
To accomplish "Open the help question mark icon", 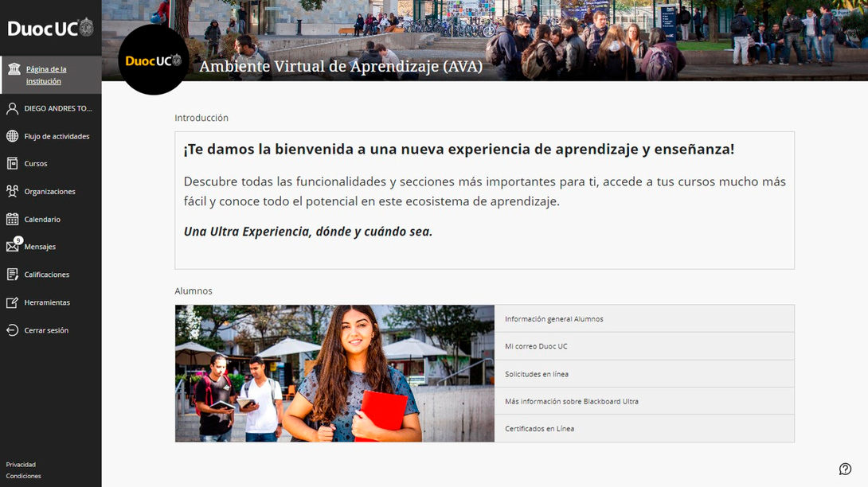I will pyautogui.click(x=845, y=469).
